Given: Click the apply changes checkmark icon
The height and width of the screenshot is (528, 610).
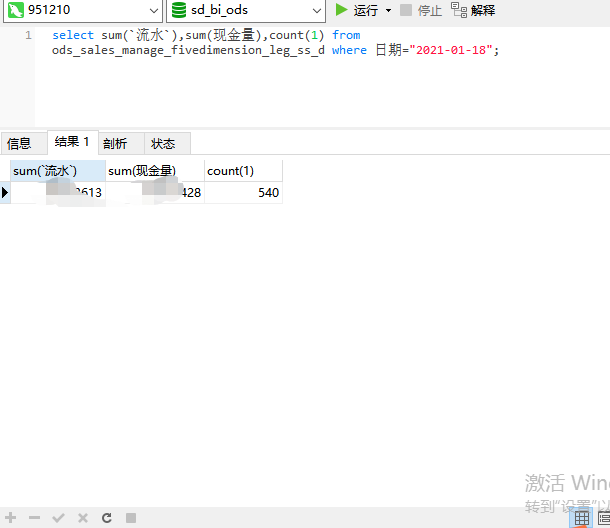Looking at the screenshot, I should (58, 518).
